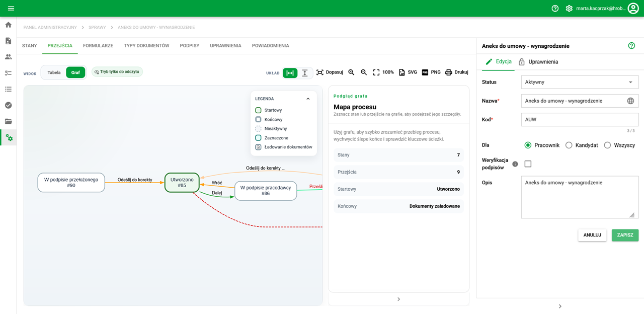Image resolution: width=644 pixels, height=314 pixels.
Task: Fit graph with the Dopasuj button
Action: 330,72
